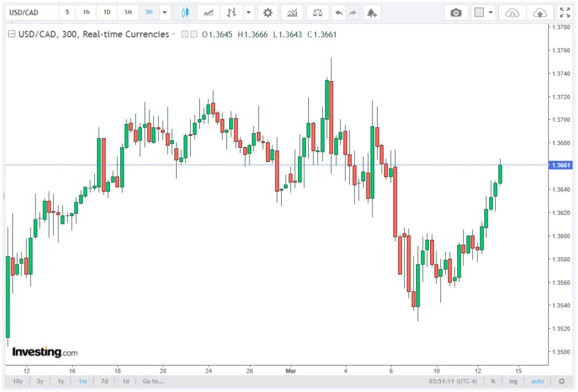Undo the last chart action
The height and width of the screenshot is (392, 578).
[x=339, y=12]
